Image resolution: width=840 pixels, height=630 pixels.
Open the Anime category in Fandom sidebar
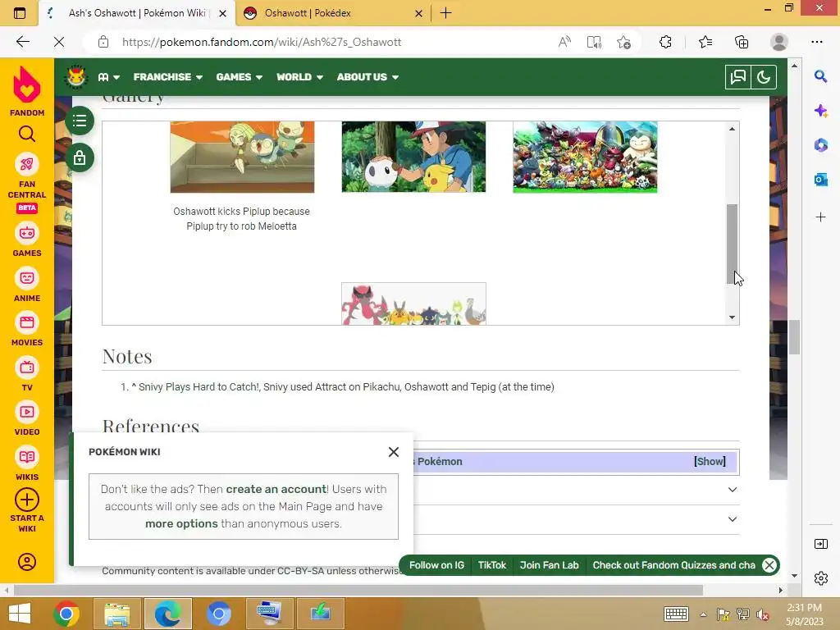(x=27, y=285)
